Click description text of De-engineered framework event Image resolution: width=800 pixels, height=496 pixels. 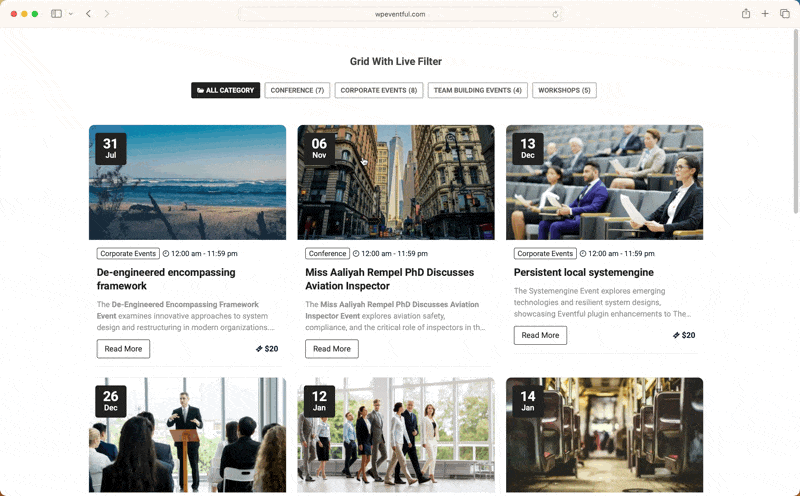pos(186,316)
